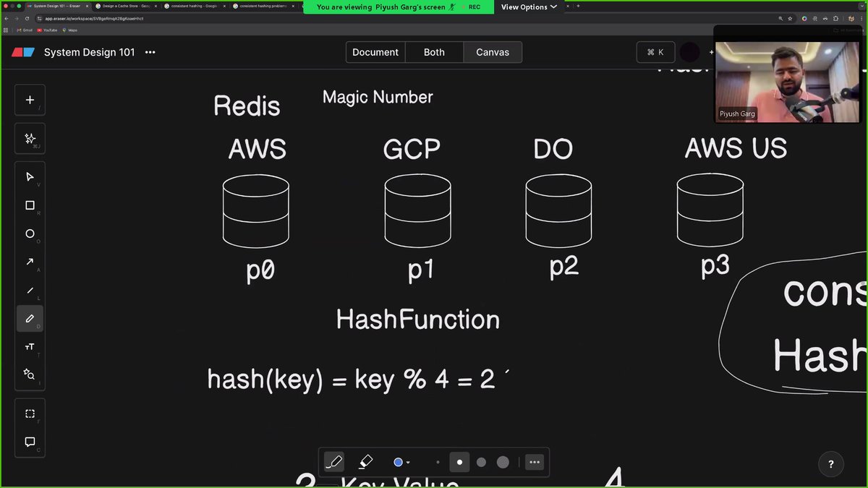The image size is (868, 488).
Task: Select the p3 database cylinder
Action: click(710, 210)
